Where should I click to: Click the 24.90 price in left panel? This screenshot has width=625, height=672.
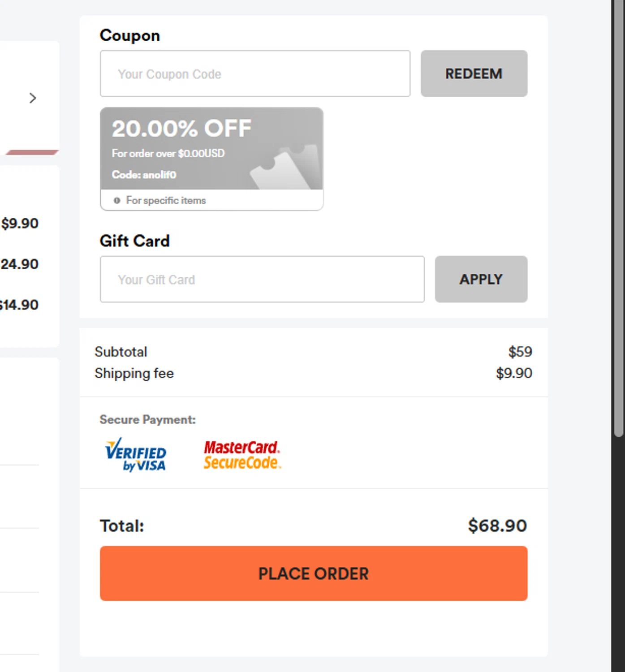click(x=20, y=264)
